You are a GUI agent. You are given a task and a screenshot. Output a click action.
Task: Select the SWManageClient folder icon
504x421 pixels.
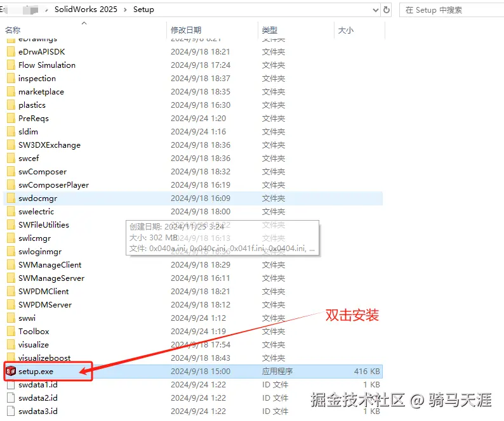coord(11,265)
